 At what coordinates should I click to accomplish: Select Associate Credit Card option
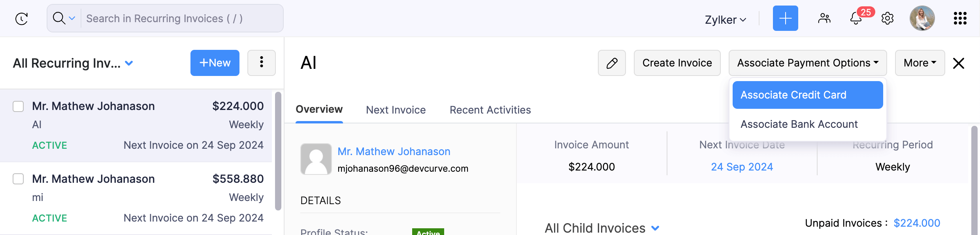808,95
